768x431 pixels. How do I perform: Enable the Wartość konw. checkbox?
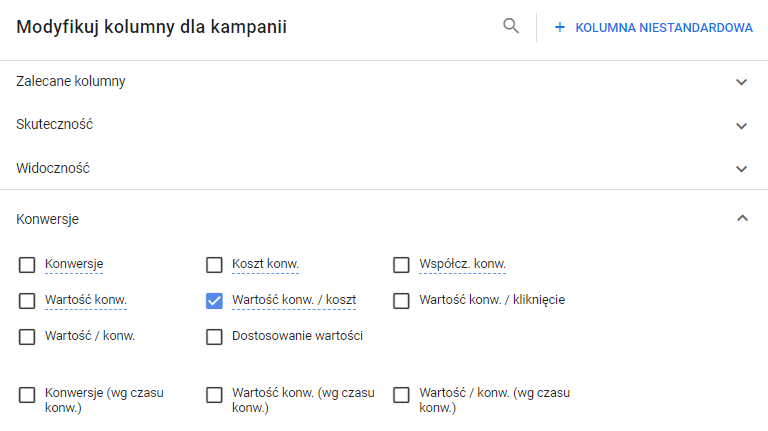(x=27, y=301)
